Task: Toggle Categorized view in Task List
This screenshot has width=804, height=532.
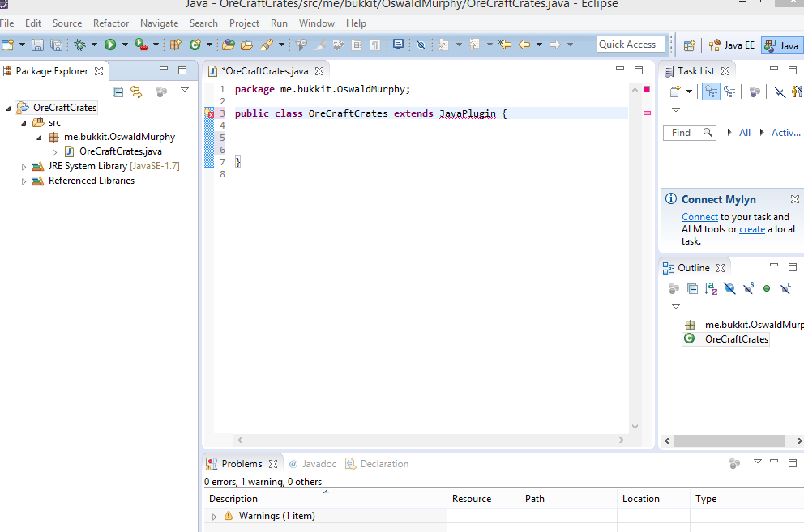Action: click(x=711, y=92)
